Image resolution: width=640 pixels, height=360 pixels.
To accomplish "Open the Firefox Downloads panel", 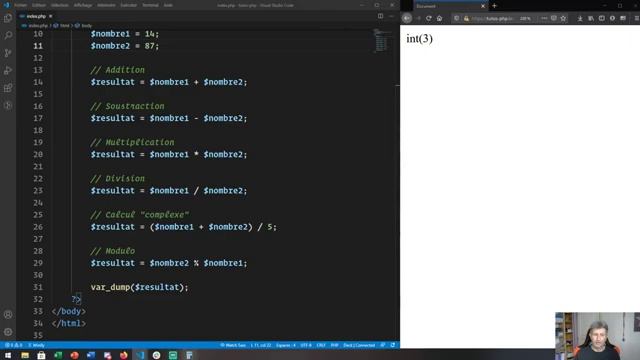I will pyautogui.click(x=580, y=18).
